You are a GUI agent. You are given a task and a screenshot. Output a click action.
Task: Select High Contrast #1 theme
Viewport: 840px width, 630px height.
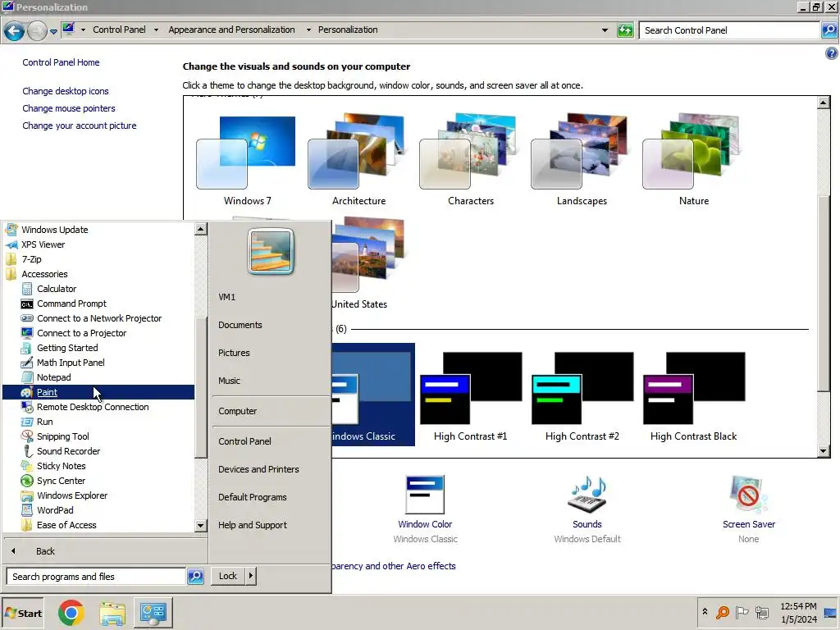point(470,397)
